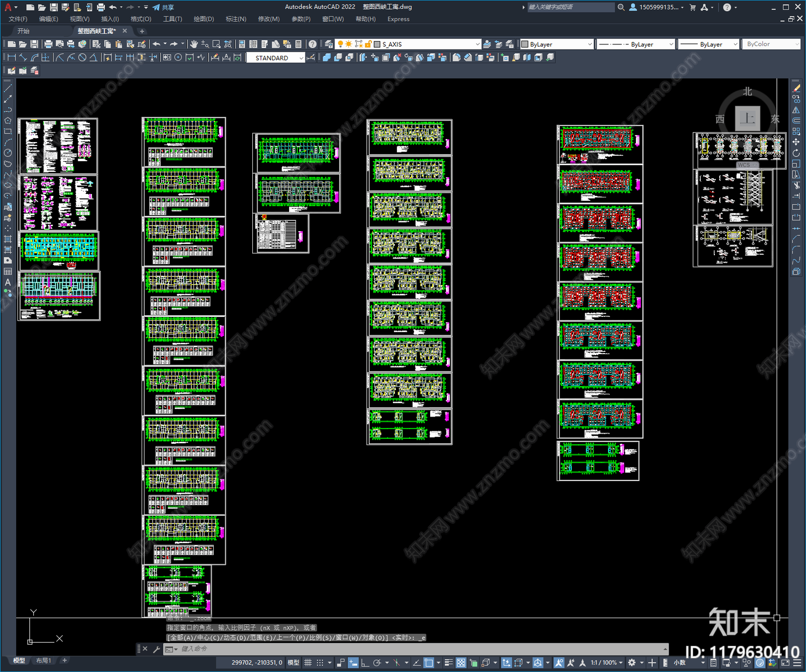
Task: Add a new drawing tab with plus
Action: click(x=142, y=31)
